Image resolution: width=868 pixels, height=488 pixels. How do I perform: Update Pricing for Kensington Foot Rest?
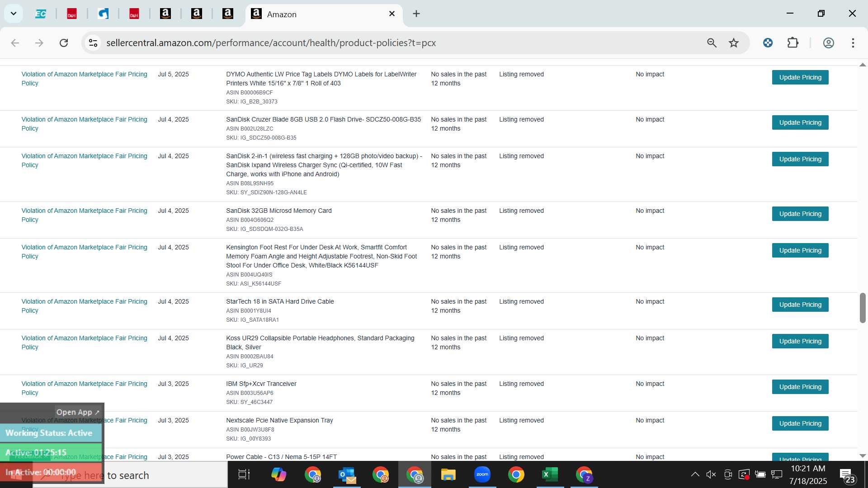click(x=800, y=250)
